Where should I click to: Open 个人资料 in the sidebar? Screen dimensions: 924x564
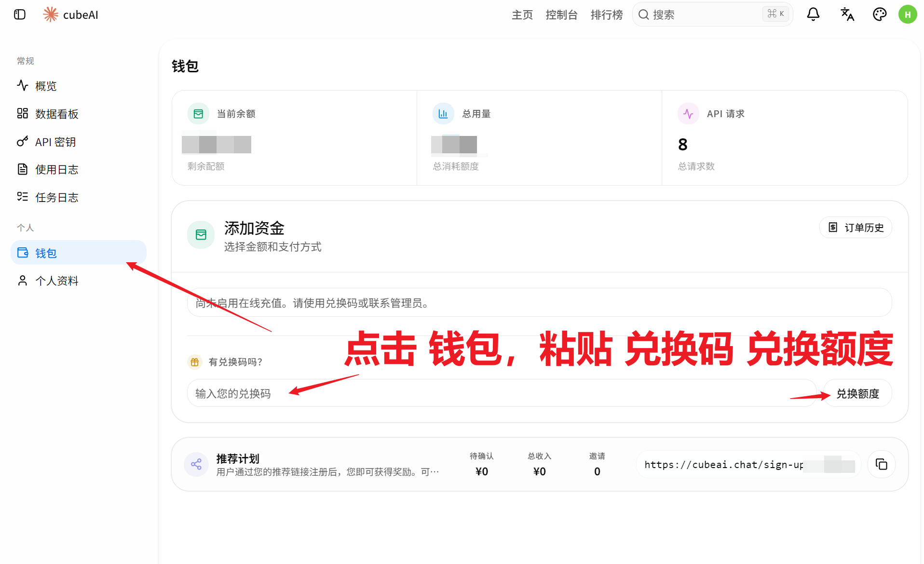[79, 281]
